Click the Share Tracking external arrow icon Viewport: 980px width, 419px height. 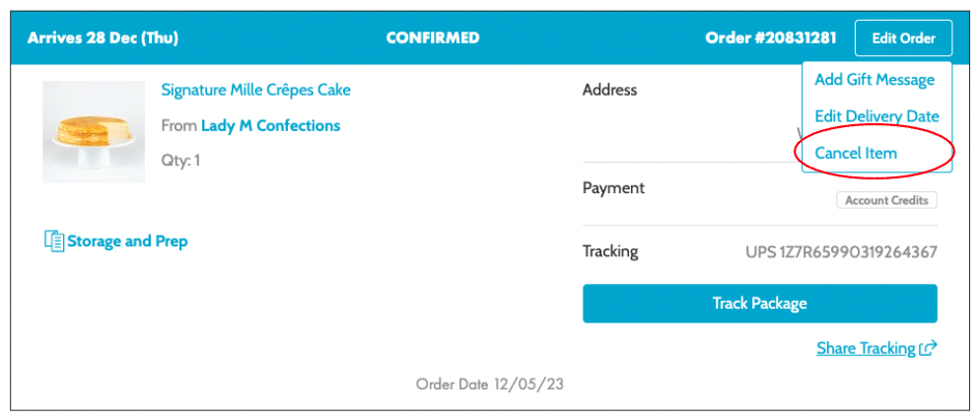(x=927, y=348)
